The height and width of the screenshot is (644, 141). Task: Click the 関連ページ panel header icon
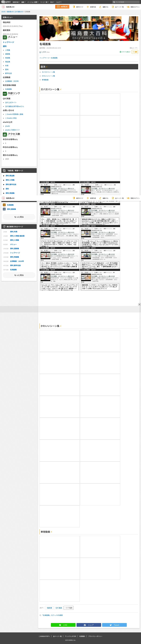[x=4, y=171]
